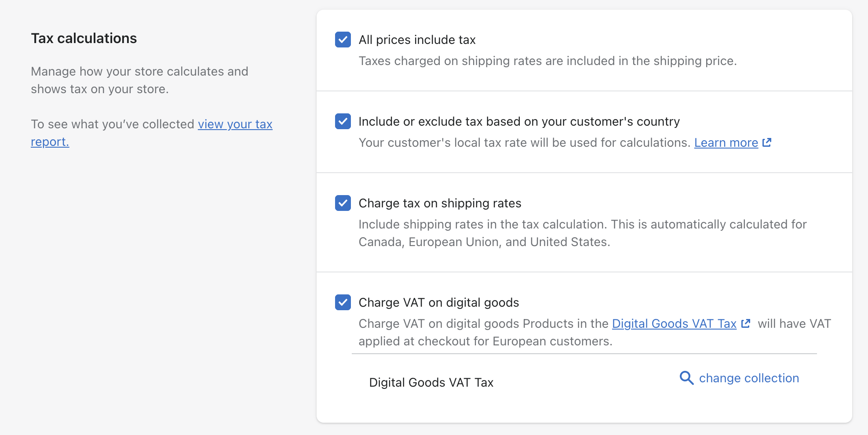Click the Include or exclude tax label text
868x435 pixels.
pos(519,122)
